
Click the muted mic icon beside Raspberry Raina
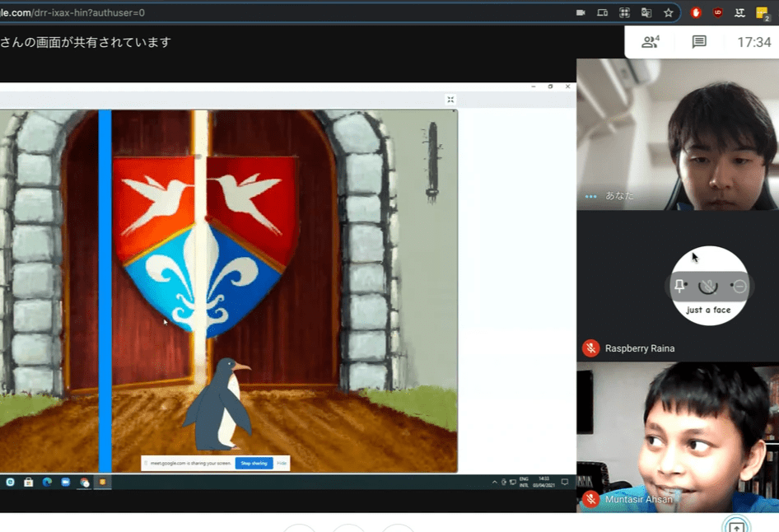[590, 348]
